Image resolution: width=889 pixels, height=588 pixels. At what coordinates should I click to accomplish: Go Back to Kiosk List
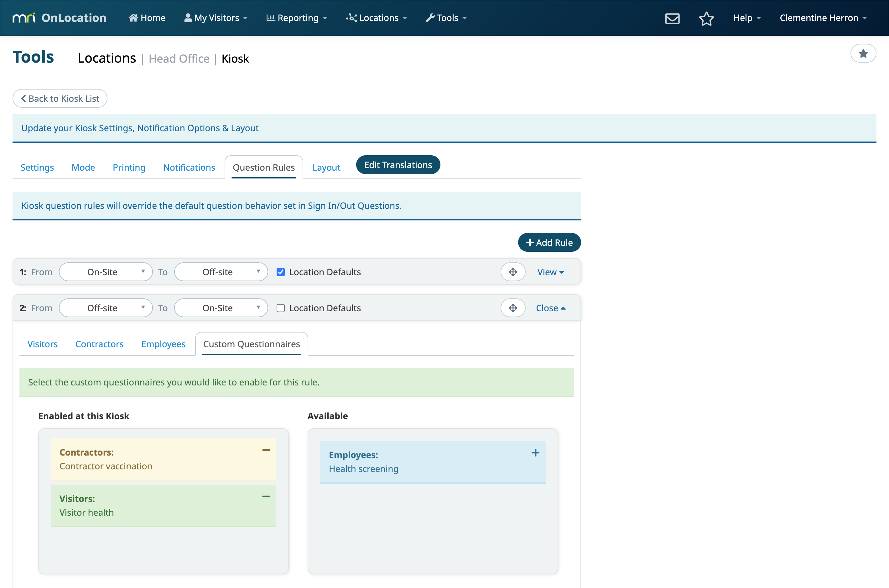(x=60, y=98)
